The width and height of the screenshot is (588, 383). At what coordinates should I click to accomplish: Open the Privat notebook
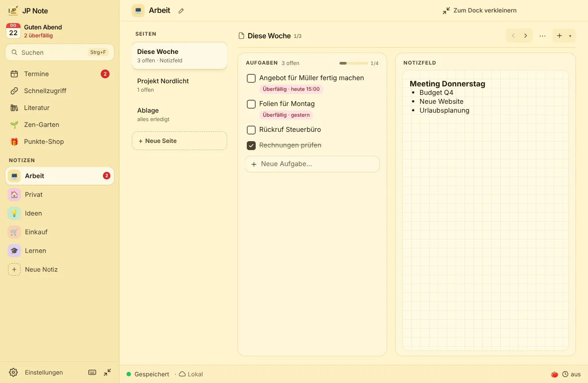tap(60, 195)
